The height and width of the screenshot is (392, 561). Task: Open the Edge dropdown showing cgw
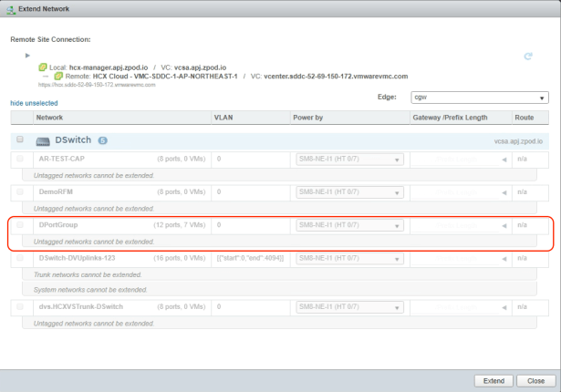(479, 97)
